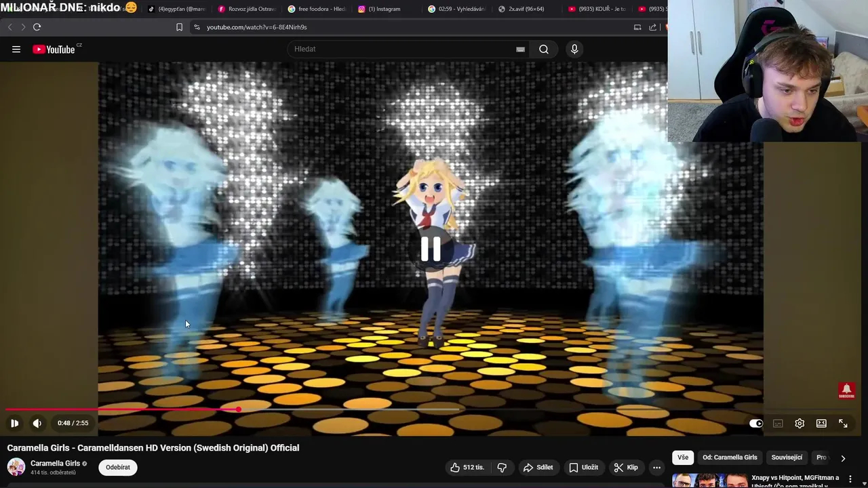
Task: Switch to the (4)egypťan TikTok tab
Action: coord(176,9)
